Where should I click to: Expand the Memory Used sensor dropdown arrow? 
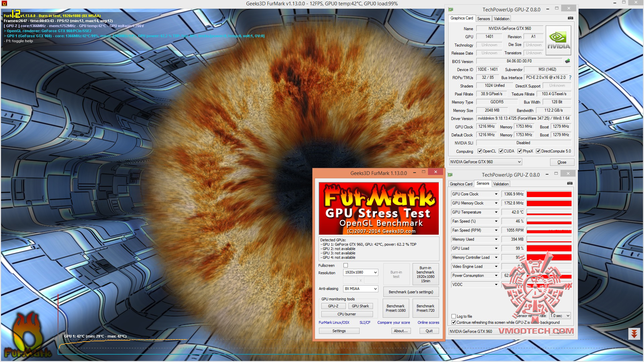(496, 239)
